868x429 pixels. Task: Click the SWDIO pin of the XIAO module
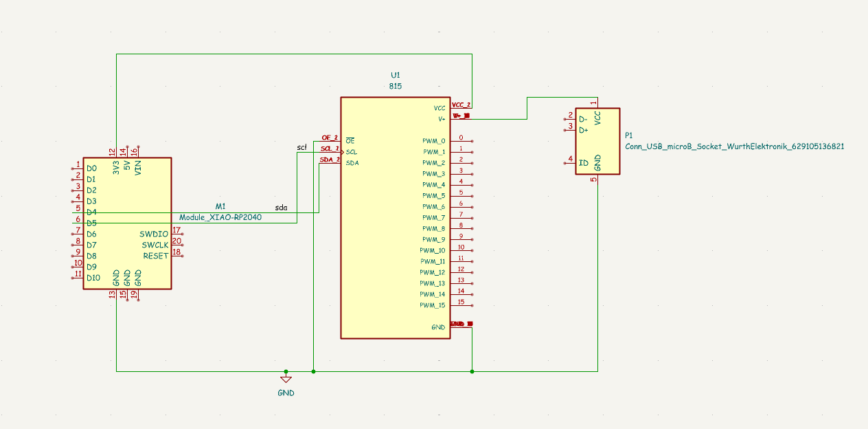point(155,234)
